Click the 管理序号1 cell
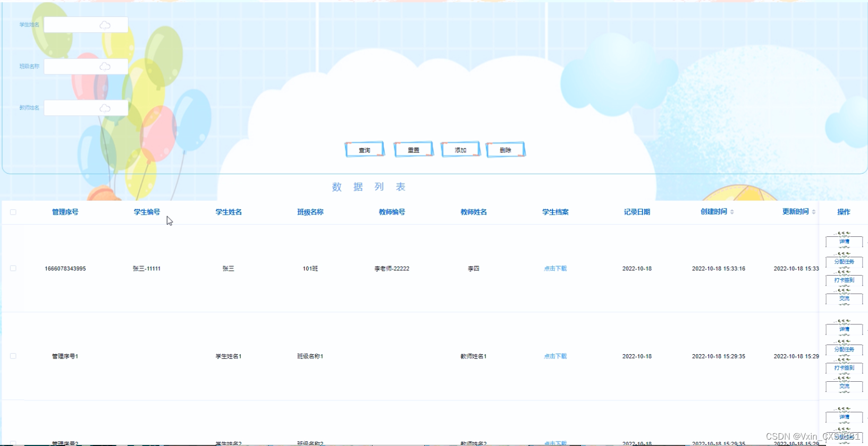The width and height of the screenshot is (868, 446). pos(65,356)
